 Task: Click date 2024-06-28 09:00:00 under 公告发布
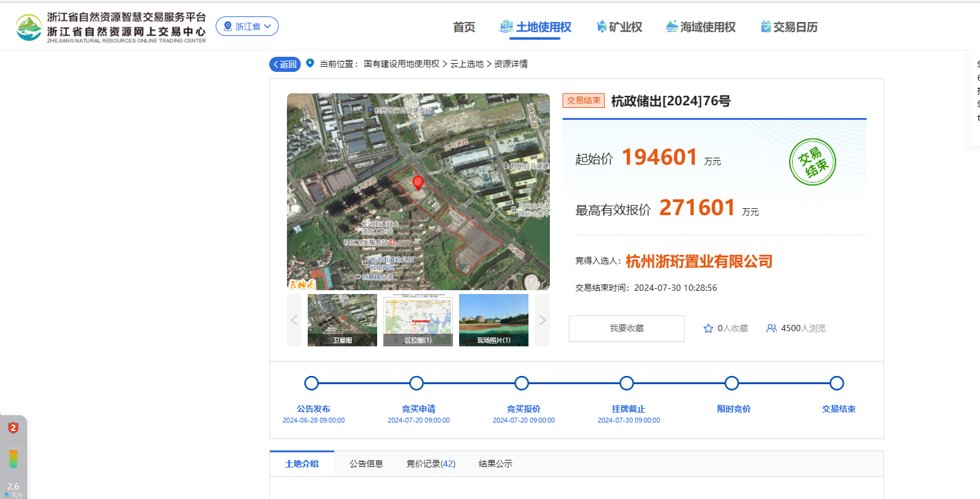coord(313,420)
